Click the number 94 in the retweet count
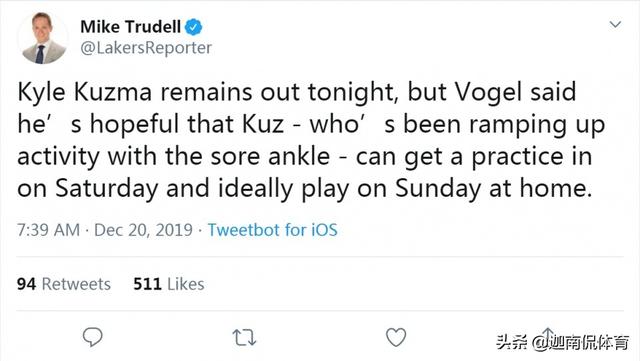 [x=26, y=284]
